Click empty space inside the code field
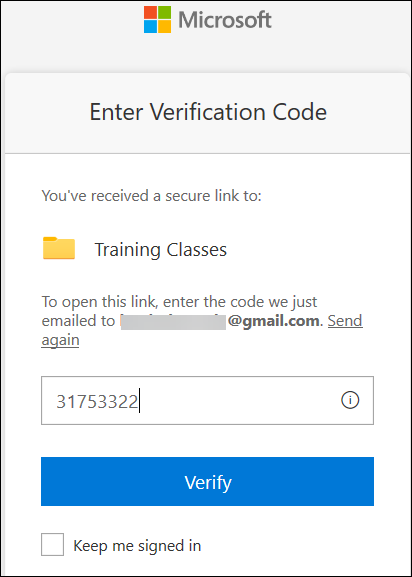 pyautogui.click(x=239, y=400)
